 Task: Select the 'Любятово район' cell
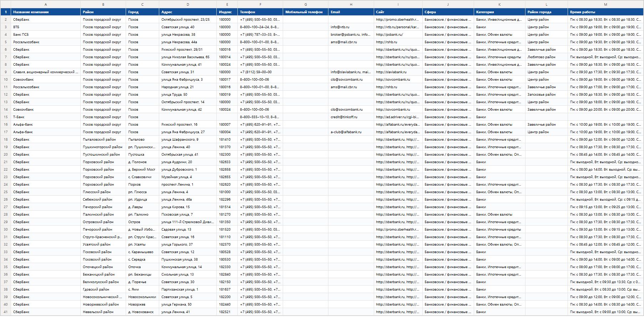point(547,57)
